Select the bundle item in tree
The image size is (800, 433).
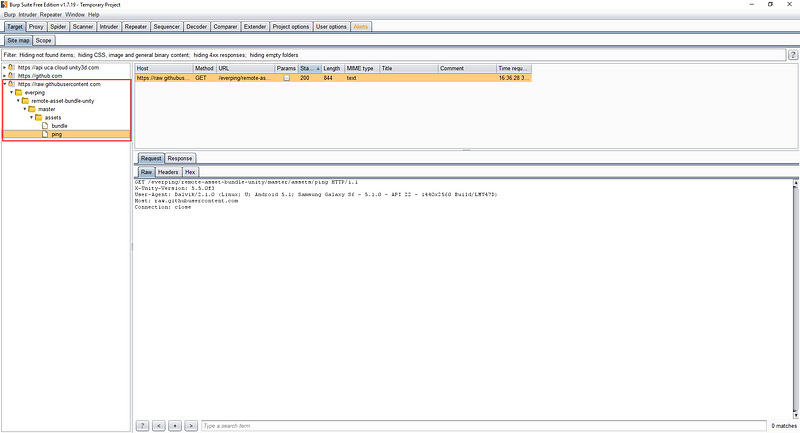coord(59,125)
